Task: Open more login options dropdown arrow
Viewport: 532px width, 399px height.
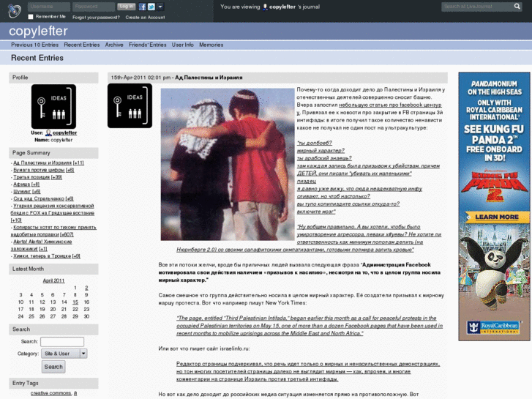Action: click(x=160, y=7)
